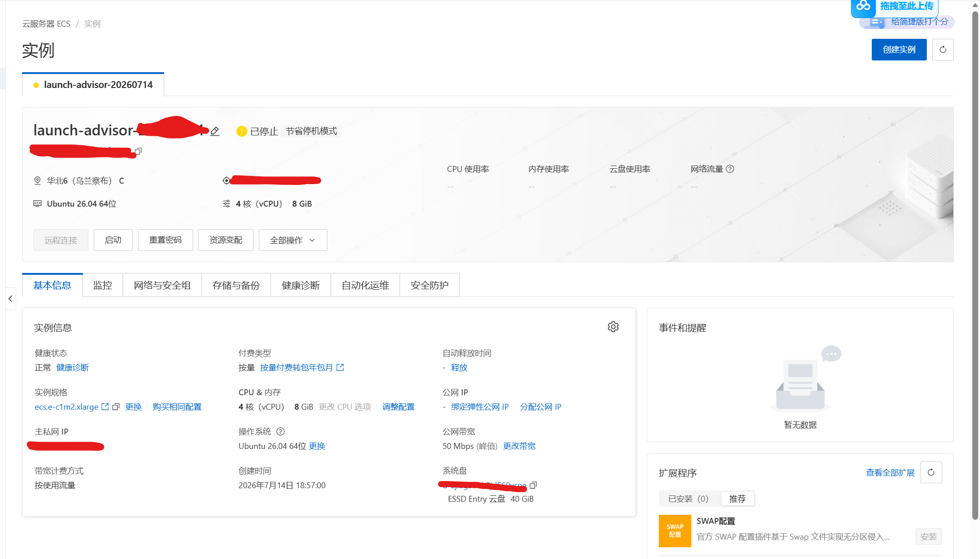This screenshot has height=559, width=980.
Task: Expand the 全部操作 dropdown
Action: click(293, 240)
